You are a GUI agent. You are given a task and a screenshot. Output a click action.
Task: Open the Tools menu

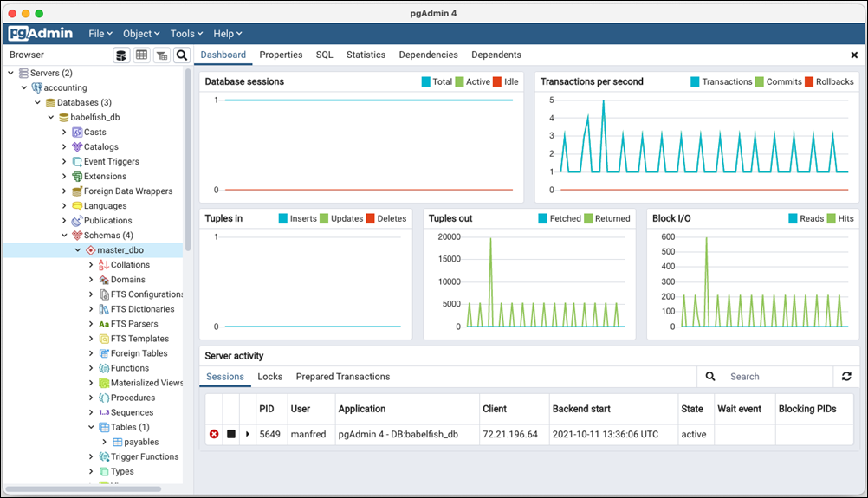click(x=186, y=34)
